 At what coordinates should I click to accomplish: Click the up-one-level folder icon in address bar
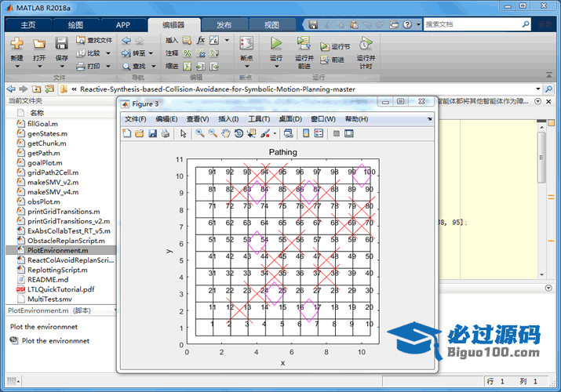point(37,89)
